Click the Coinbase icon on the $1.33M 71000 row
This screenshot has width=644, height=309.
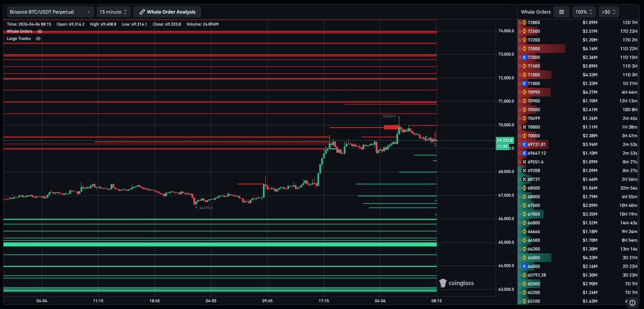pyautogui.click(x=524, y=83)
